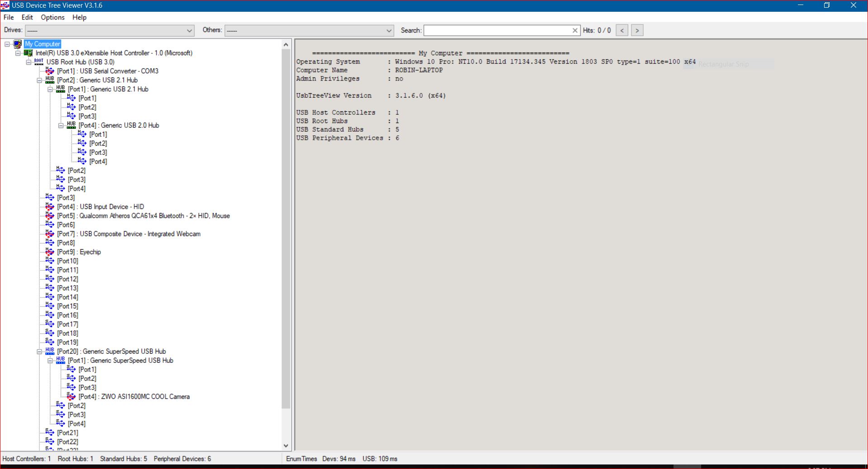Click the tree scrollbar down arrow
Image resolution: width=868 pixels, height=469 pixels.
tap(286, 445)
